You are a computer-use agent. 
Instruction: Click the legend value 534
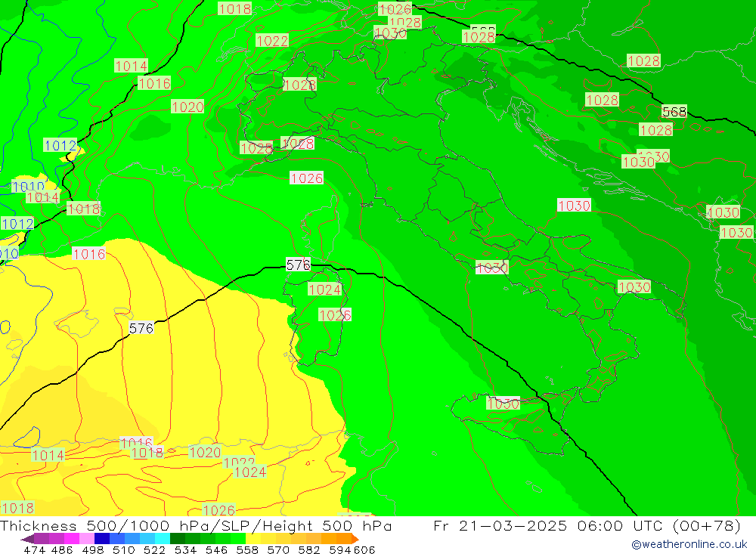[185, 549]
